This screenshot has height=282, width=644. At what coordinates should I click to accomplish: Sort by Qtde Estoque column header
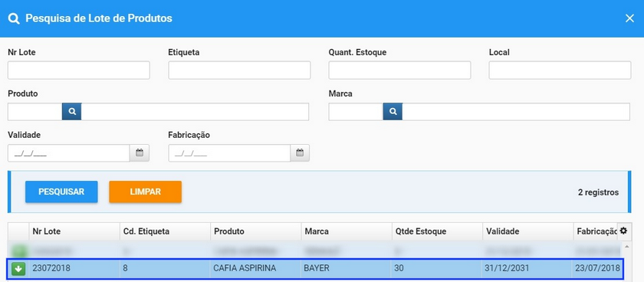[437, 231]
